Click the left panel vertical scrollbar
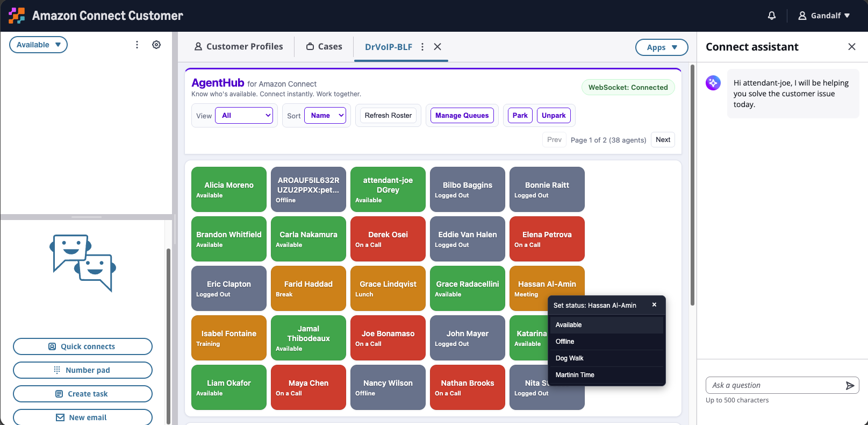This screenshot has height=425, width=868. 168,336
